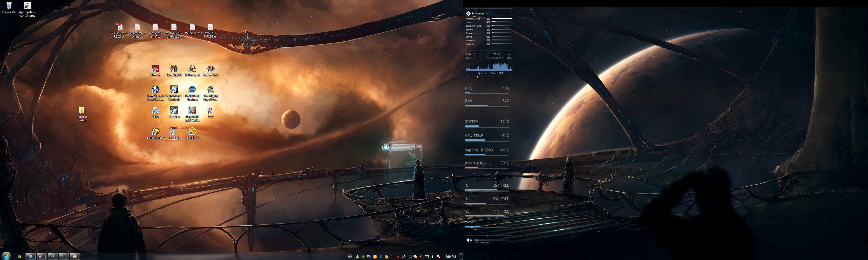Select the TrackMania Stadium shortcut
This screenshot has width=868, height=260.
[x=192, y=93]
